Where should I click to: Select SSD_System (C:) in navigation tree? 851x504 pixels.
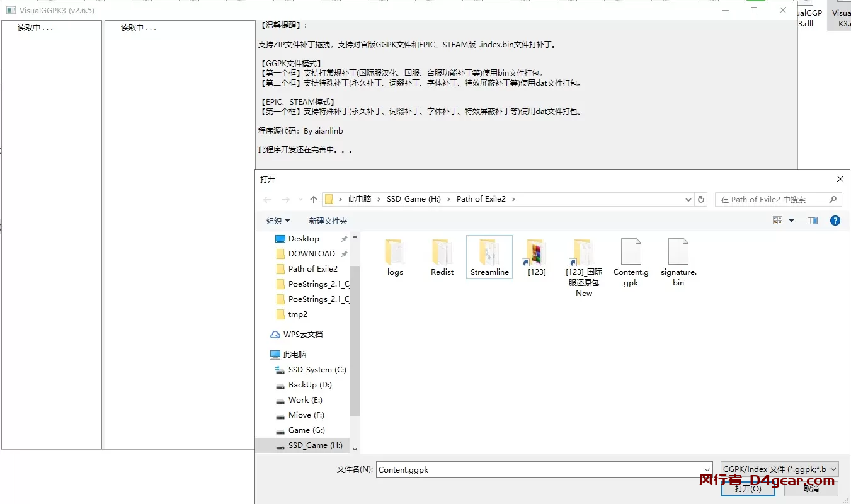tap(317, 370)
